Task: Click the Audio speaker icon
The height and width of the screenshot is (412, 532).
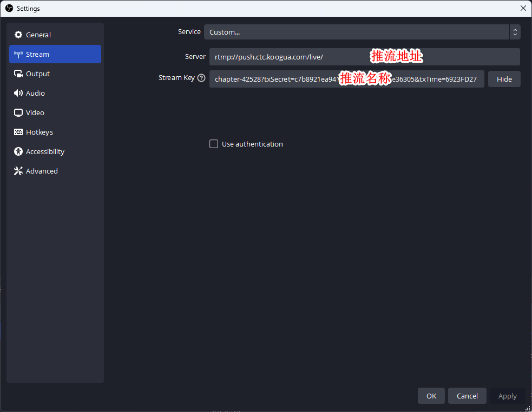Action: click(18, 93)
